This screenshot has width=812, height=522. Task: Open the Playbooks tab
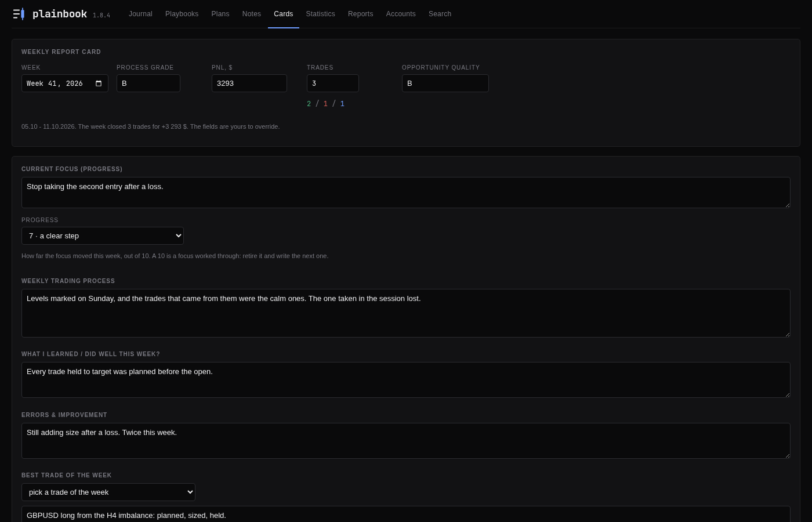pos(182,14)
